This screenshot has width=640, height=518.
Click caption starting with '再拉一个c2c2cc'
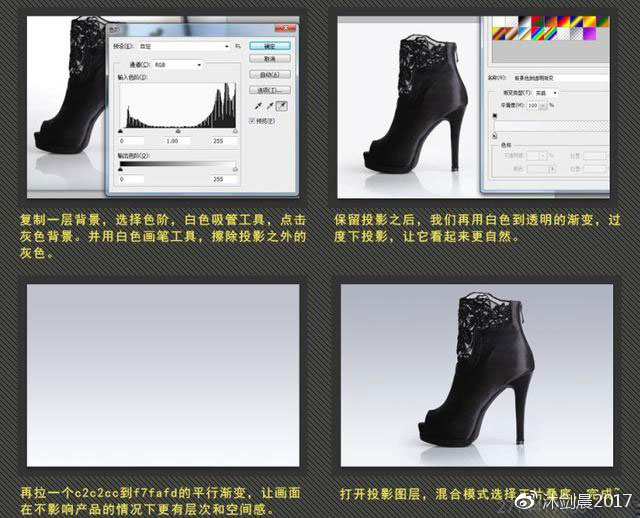160,501
